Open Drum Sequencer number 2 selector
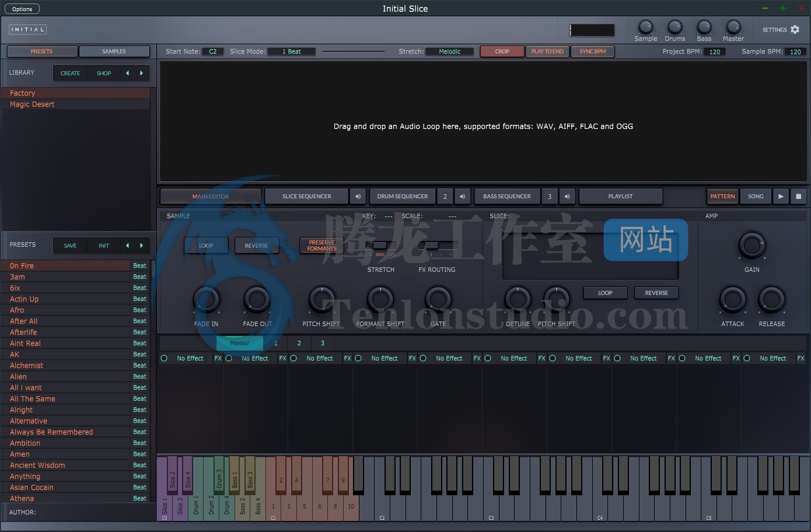Screen dimensions: 811x532 pos(445,197)
